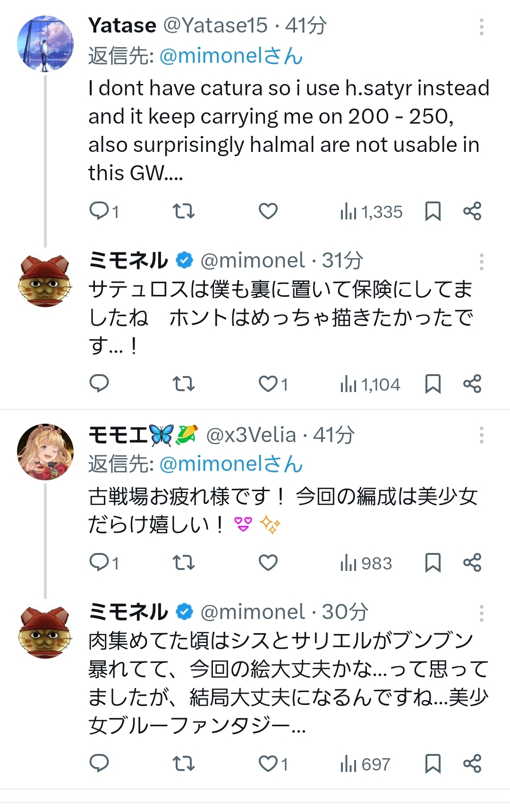510x812 pixels.
Task: Open the @x3Velia profile handle
Action: coord(251,435)
